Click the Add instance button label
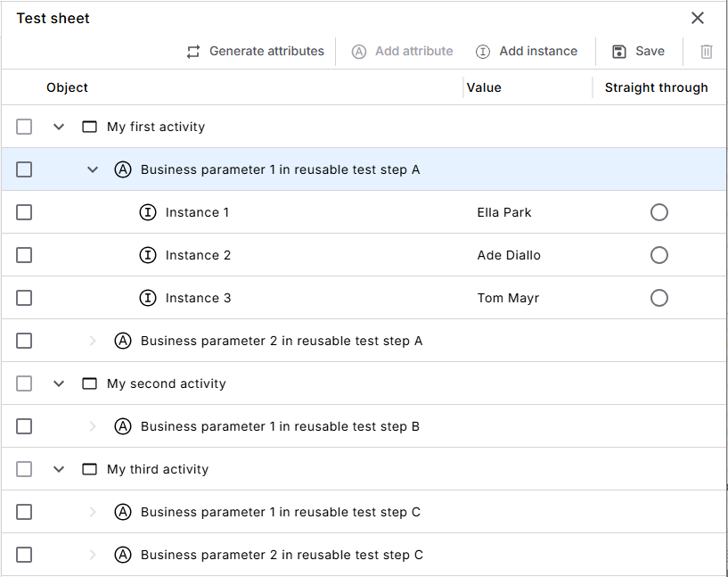The width and height of the screenshot is (728, 577). pos(538,51)
